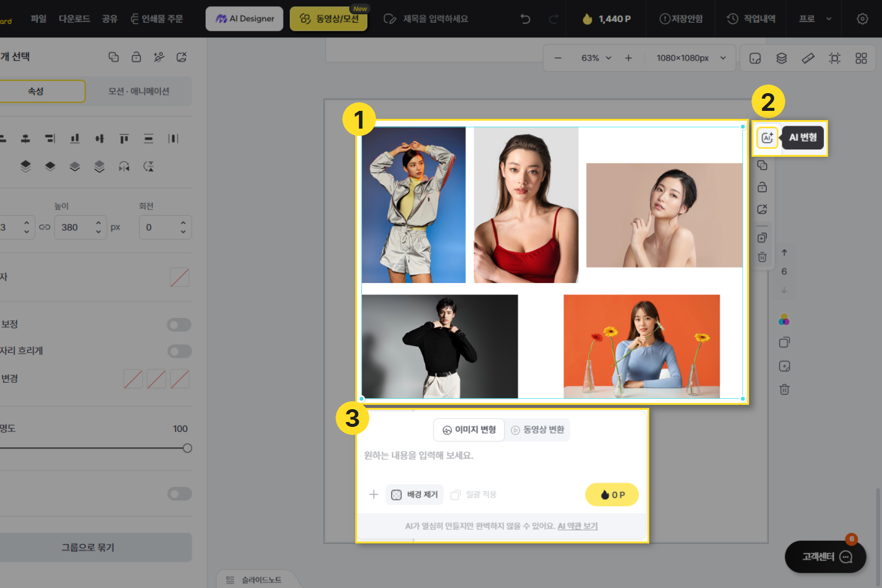Screen dimensions: 882x588
Task: Click the empty color swatch next to 자
Action: pos(179,277)
